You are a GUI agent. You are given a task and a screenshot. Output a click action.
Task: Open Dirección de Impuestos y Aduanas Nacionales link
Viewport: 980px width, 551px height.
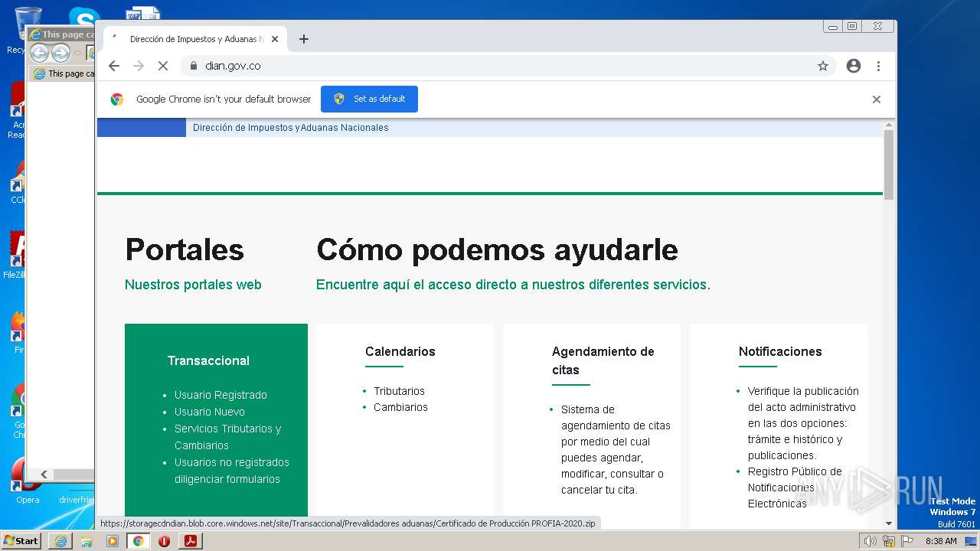point(290,128)
